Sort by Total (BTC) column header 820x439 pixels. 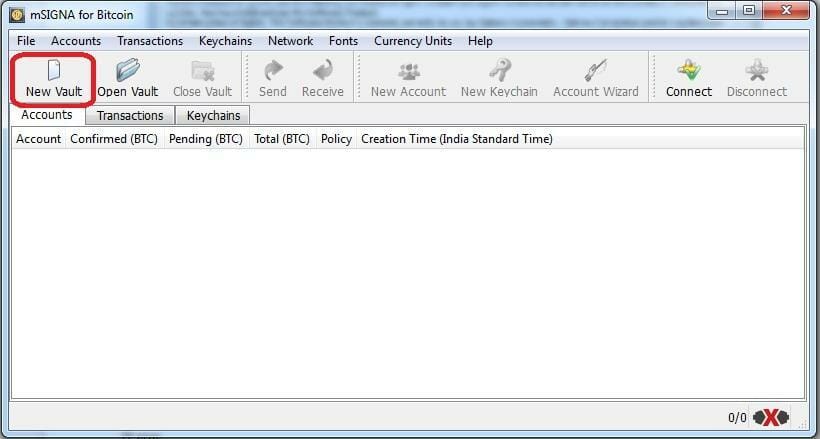(x=282, y=139)
